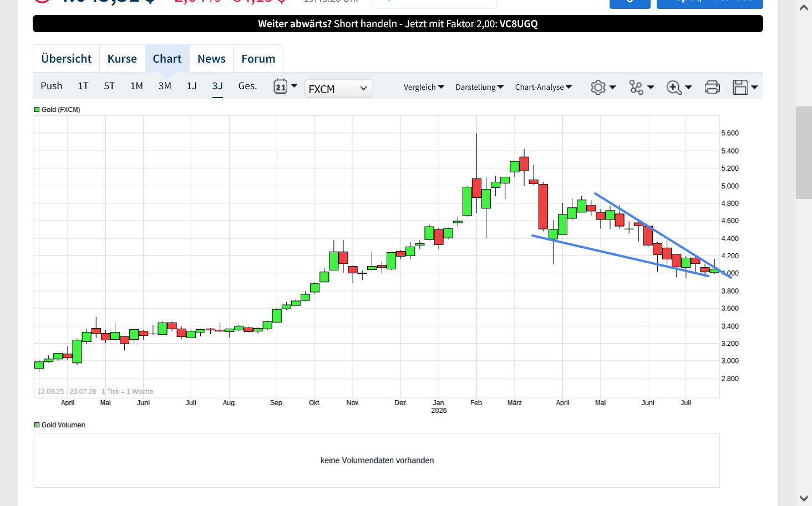
Task: Show the full history with Ges.
Action: (247, 86)
